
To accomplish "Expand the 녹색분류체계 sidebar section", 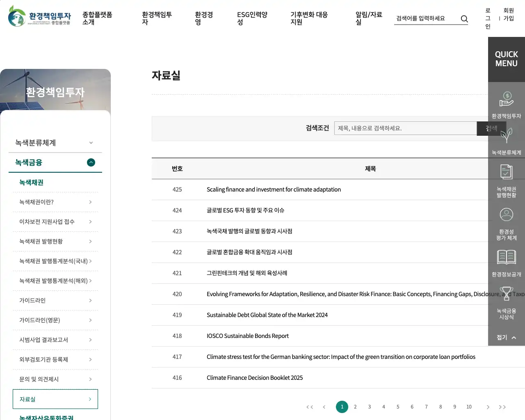I will click(x=55, y=143).
